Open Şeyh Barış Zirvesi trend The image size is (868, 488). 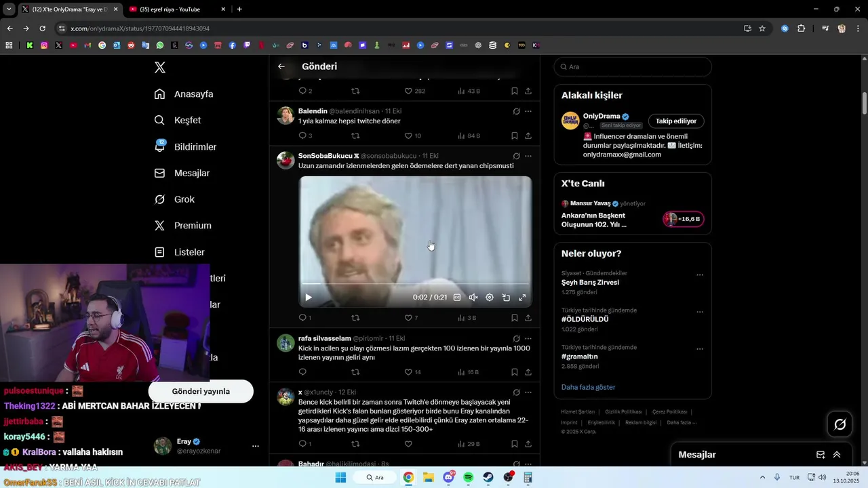pyautogui.click(x=590, y=283)
